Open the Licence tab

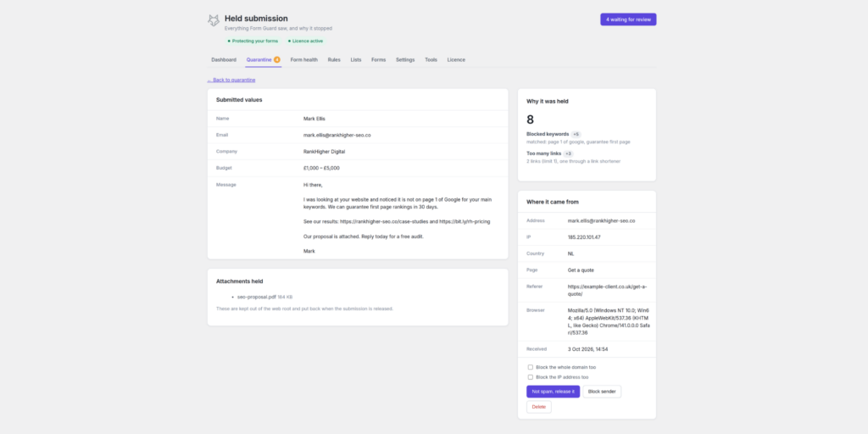click(456, 60)
